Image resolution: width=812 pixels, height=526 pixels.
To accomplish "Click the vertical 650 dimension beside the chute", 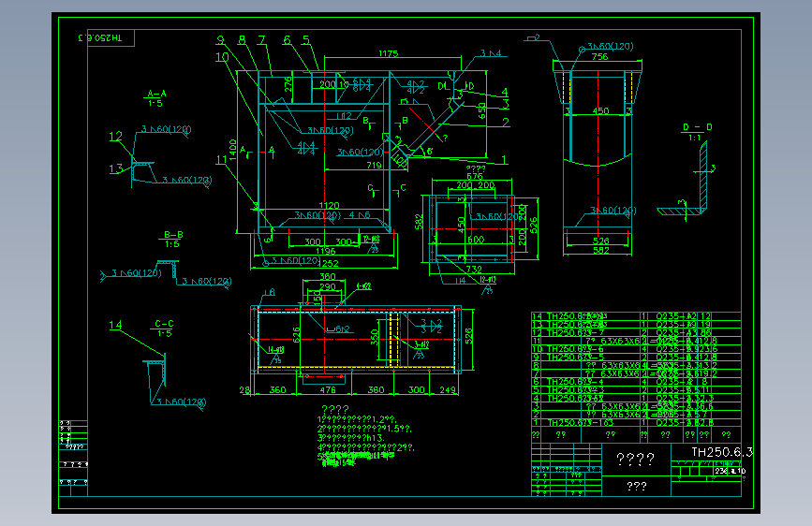I will [482, 110].
